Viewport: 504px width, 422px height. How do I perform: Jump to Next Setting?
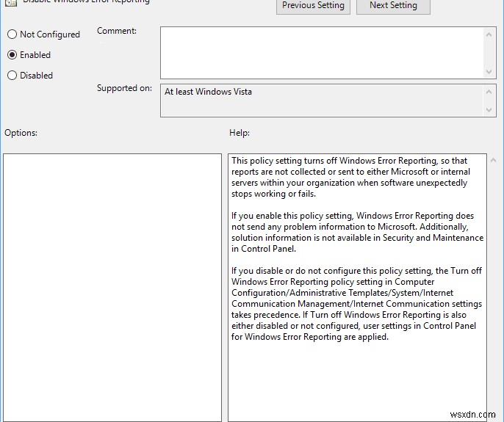(393, 6)
